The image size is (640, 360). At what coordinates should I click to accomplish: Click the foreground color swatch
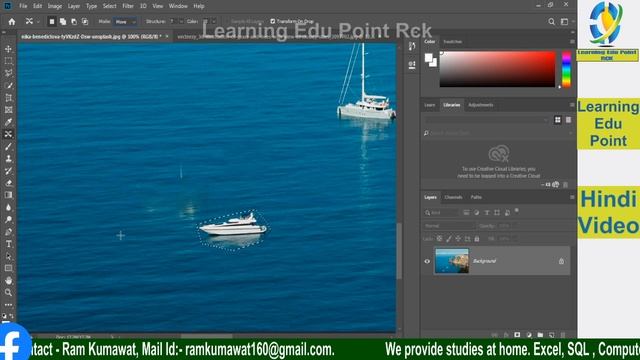click(428, 58)
